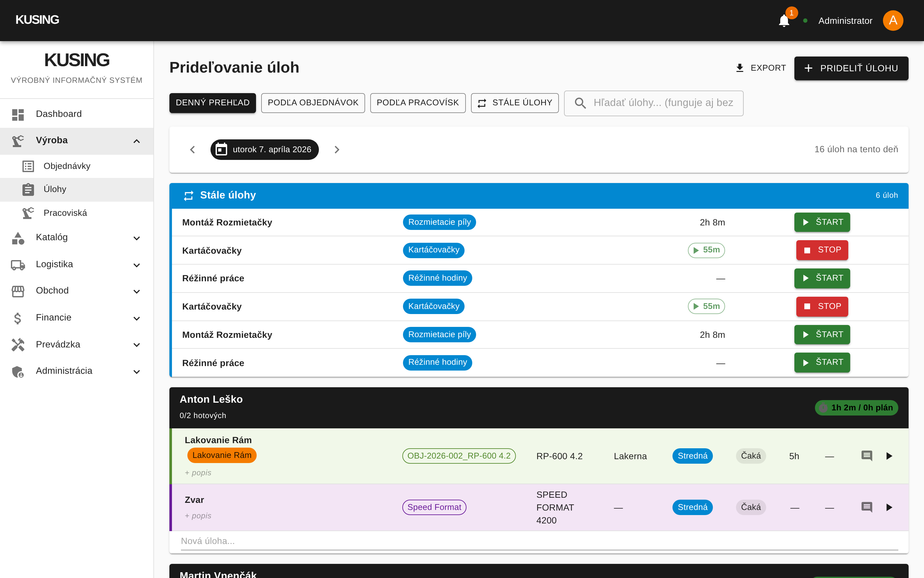Focus the Hľadať úlohy search field
This screenshot has height=578, width=924.
coord(654,103)
